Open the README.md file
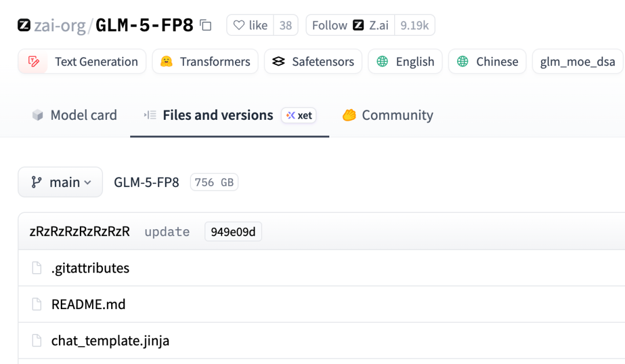The image size is (625, 364). coord(88,304)
